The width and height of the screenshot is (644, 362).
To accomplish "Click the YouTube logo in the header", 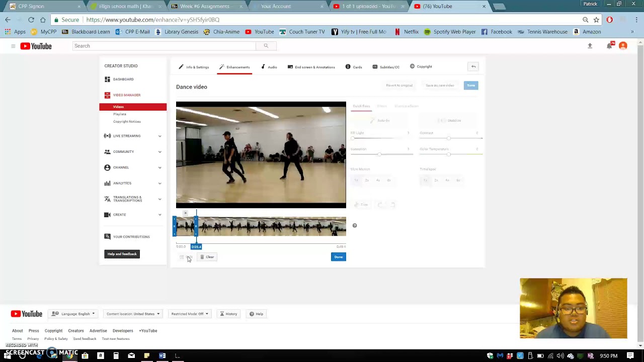I will (36, 46).
